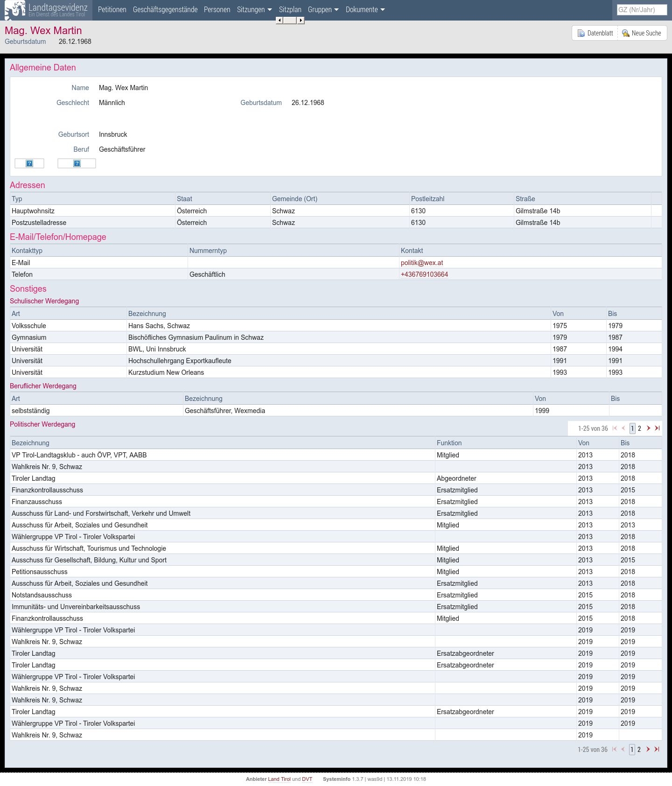Click the Abgeordneter function cell

pyautogui.click(x=506, y=478)
